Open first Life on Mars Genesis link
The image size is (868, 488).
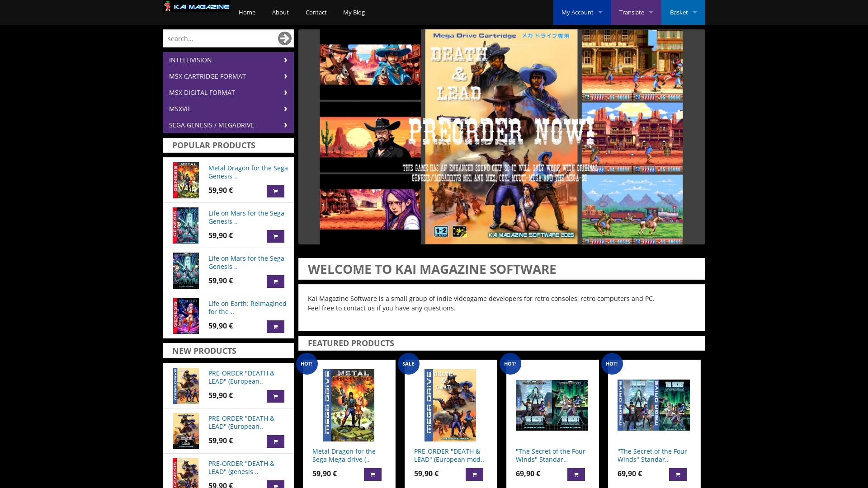246,217
